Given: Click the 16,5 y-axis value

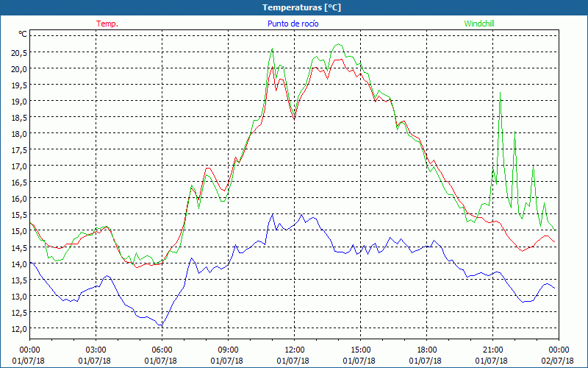Looking at the screenshot, I should 19,183.
